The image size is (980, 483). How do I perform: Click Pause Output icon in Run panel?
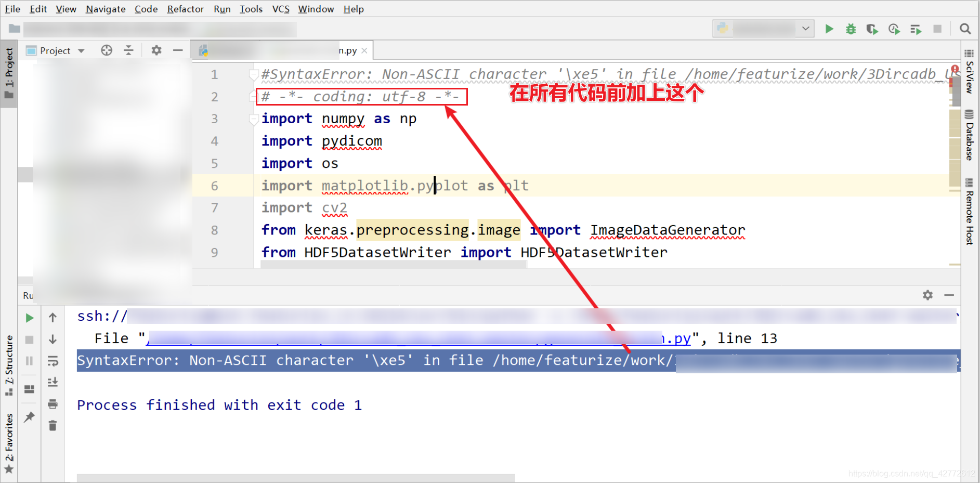(x=30, y=361)
